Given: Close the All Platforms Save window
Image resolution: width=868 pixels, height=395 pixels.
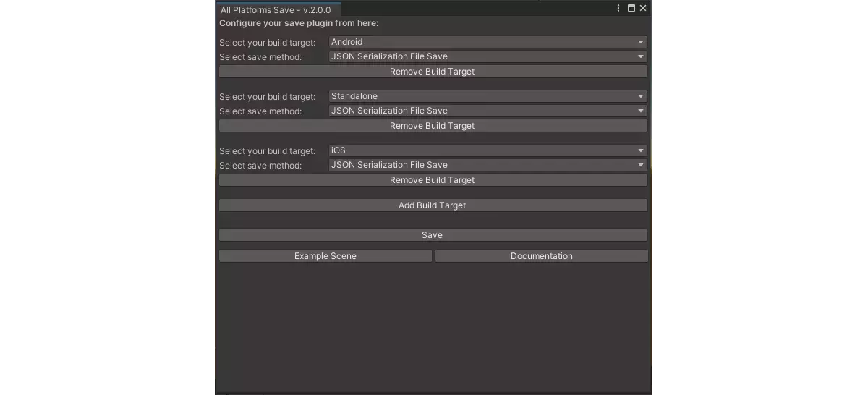Looking at the screenshot, I should coord(642,8).
